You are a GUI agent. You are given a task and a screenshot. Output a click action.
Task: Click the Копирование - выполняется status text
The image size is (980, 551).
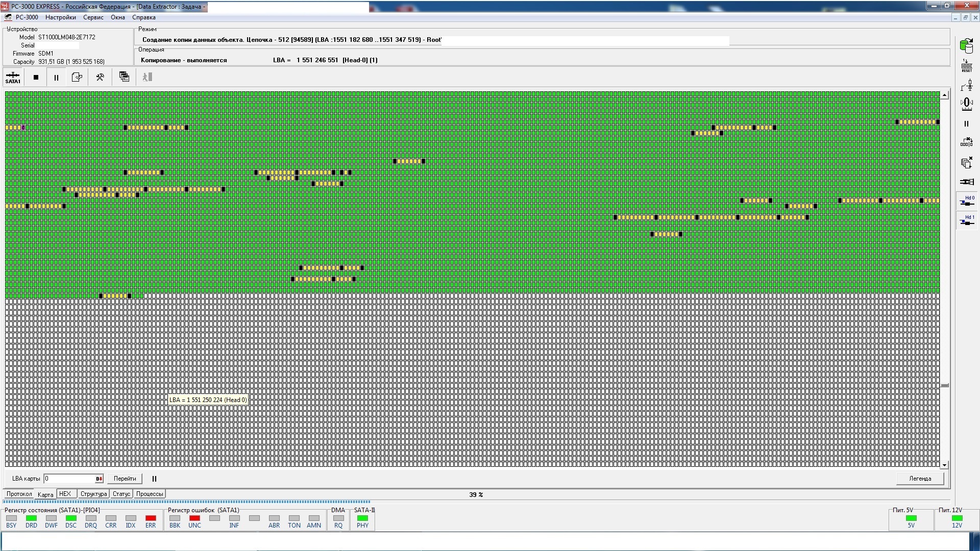[x=184, y=60]
